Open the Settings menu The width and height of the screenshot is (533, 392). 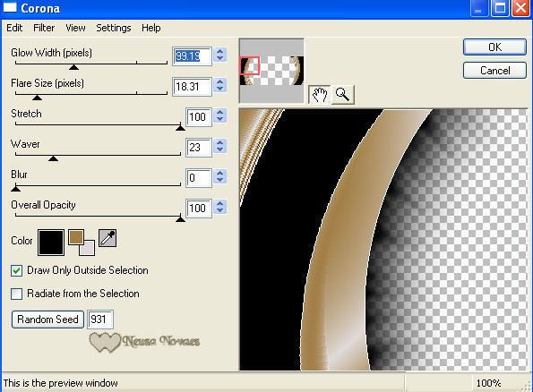pyautogui.click(x=114, y=28)
